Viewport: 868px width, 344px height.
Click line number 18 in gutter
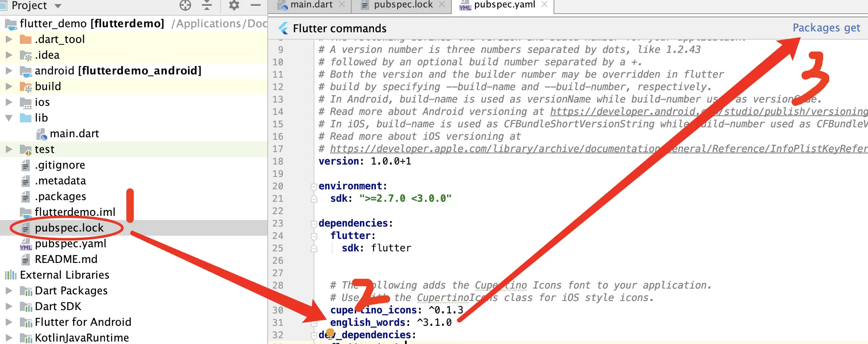pos(278,161)
